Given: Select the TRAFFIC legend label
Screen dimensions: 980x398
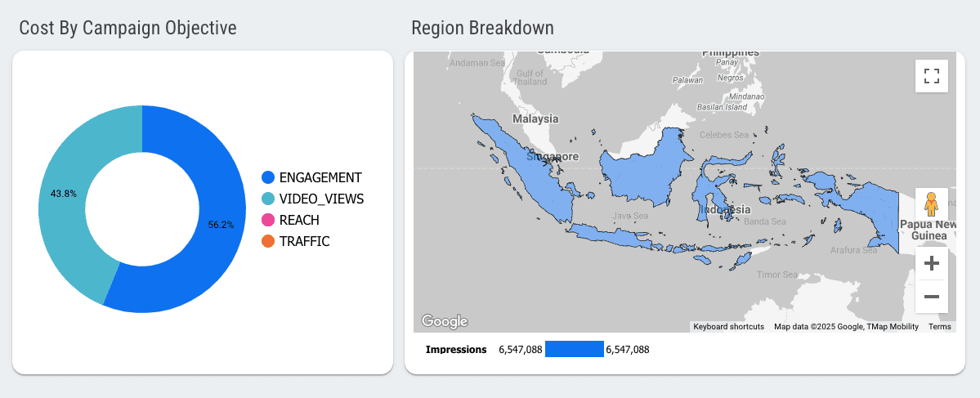Looking at the screenshot, I should [x=304, y=241].
